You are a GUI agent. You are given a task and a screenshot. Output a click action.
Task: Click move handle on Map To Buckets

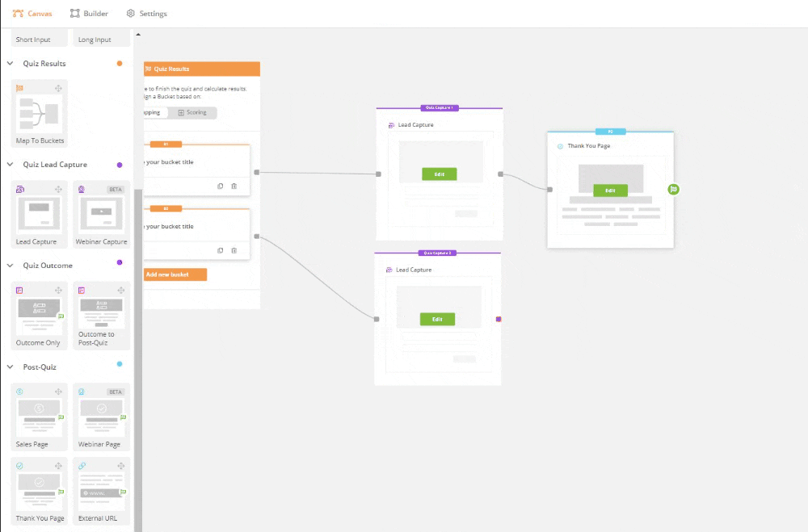(x=58, y=88)
